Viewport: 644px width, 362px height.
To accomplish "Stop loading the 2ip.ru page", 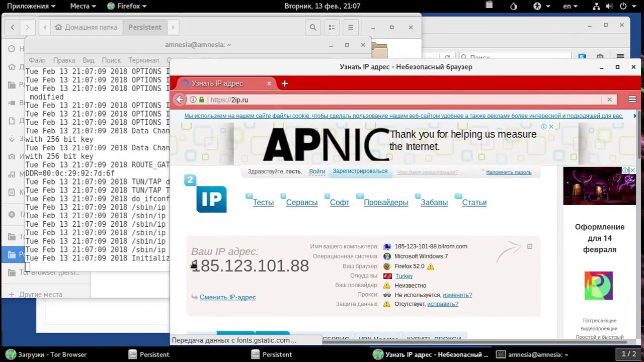I will tap(609, 100).
